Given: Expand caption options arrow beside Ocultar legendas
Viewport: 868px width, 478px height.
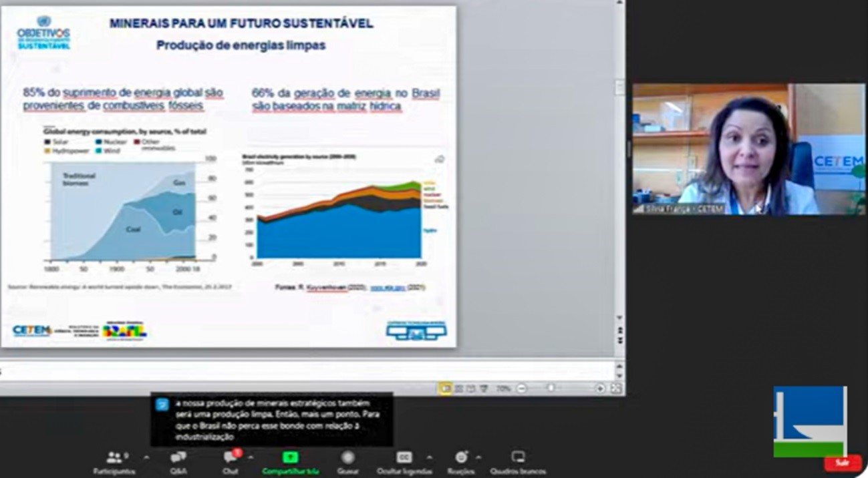Looking at the screenshot, I should (429, 457).
